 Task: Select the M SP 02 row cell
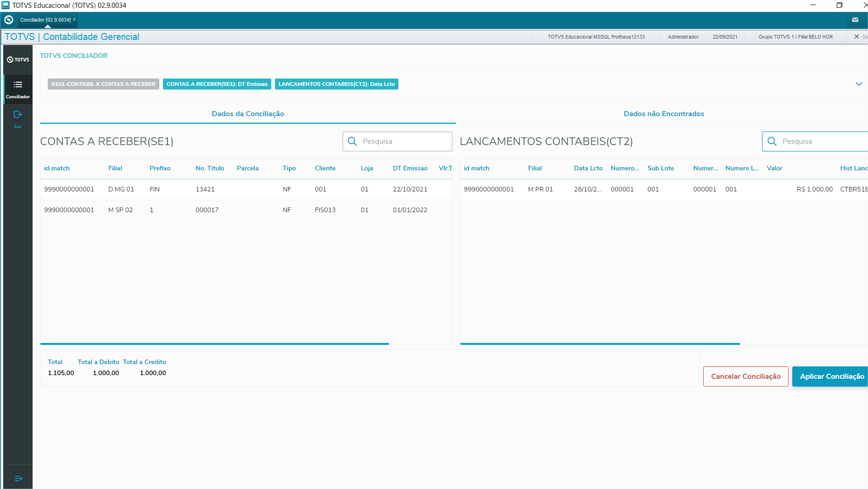(120, 210)
